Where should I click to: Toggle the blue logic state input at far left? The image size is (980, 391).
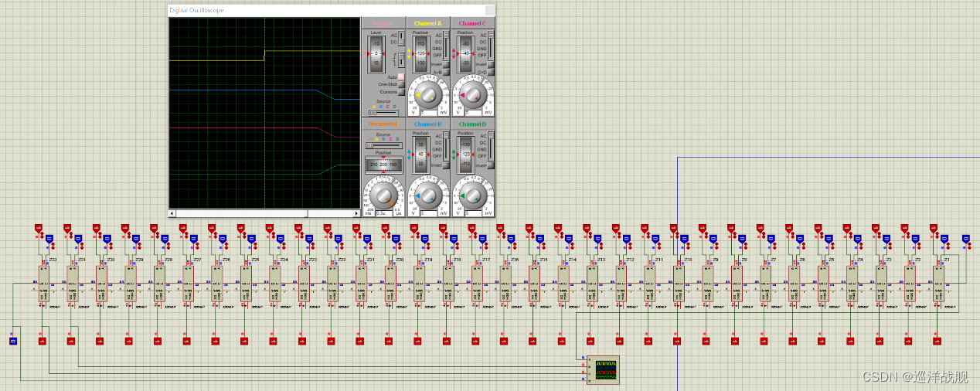click(12, 340)
